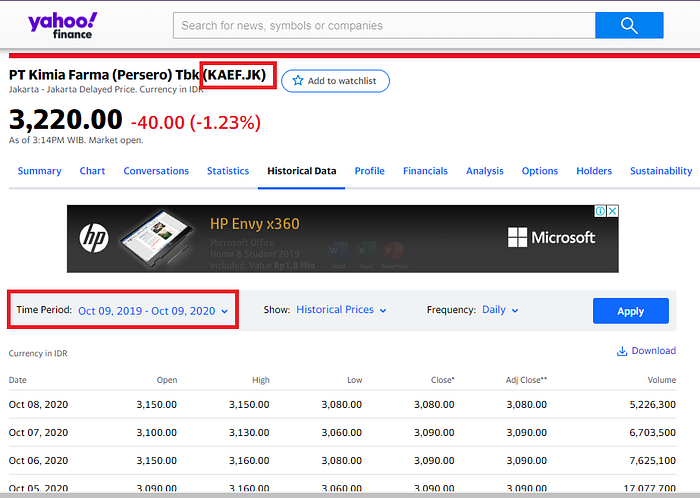
Task: Click the Add to watchlist button
Action: [x=335, y=81]
